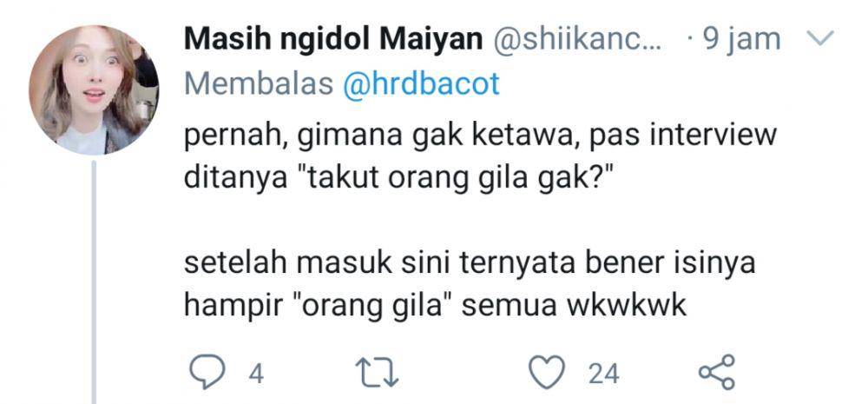Click the "setelah masuk sini" paragraph
868x404 pixels.
(x=470, y=287)
